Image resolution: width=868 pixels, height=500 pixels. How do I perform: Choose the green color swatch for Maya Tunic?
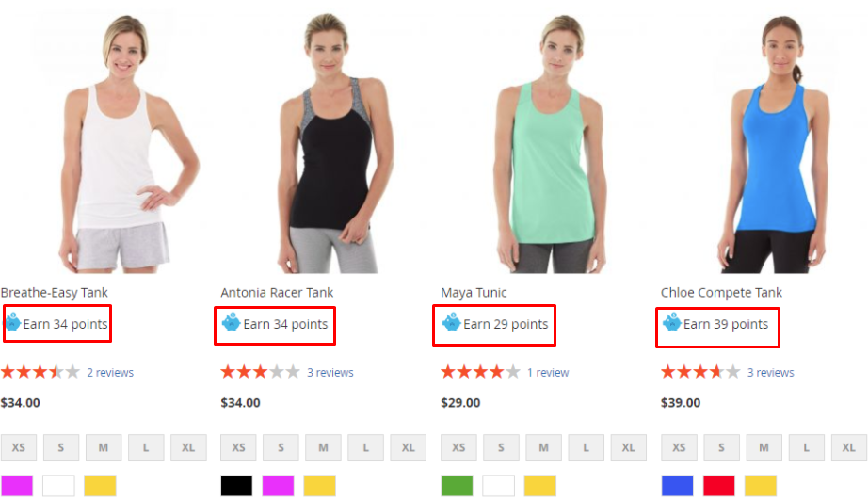click(457, 486)
